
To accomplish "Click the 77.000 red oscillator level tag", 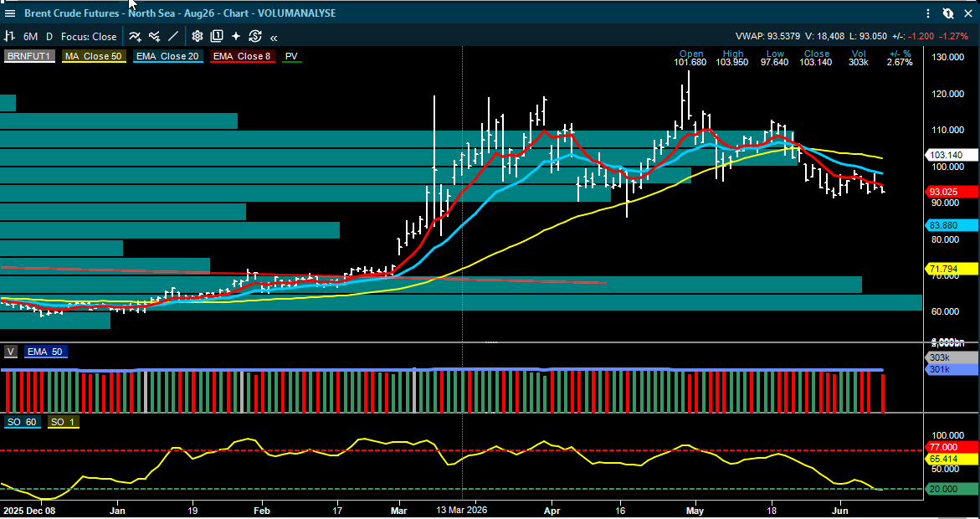I will [951, 447].
